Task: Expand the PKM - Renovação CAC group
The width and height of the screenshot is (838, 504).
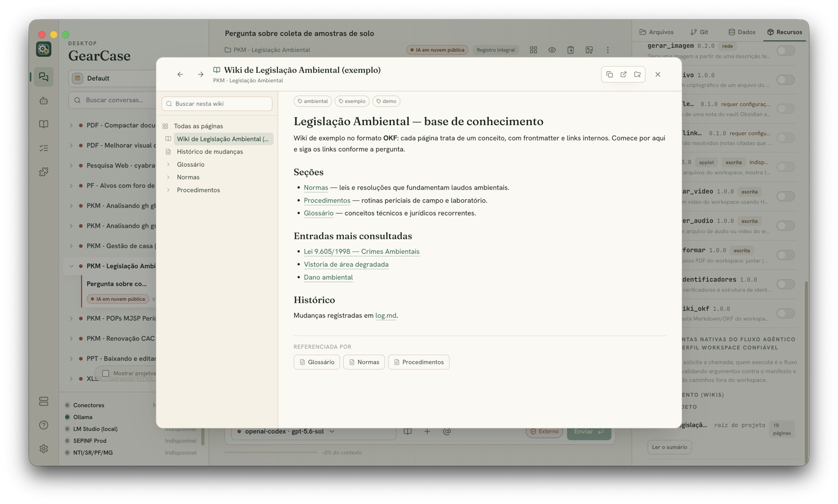Action: click(71, 338)
